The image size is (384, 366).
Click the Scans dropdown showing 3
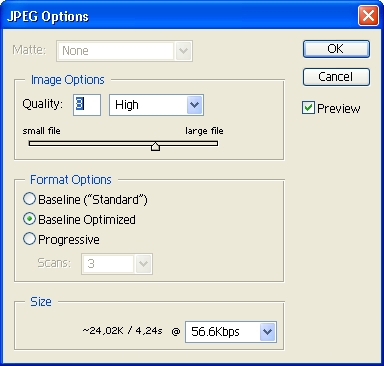(x=117, y=264)
